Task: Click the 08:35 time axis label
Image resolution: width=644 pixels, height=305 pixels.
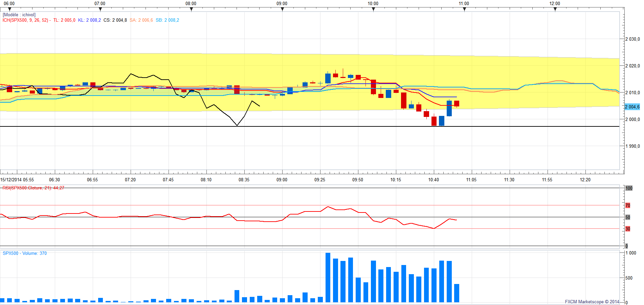Action: click(x=244, y=180)
